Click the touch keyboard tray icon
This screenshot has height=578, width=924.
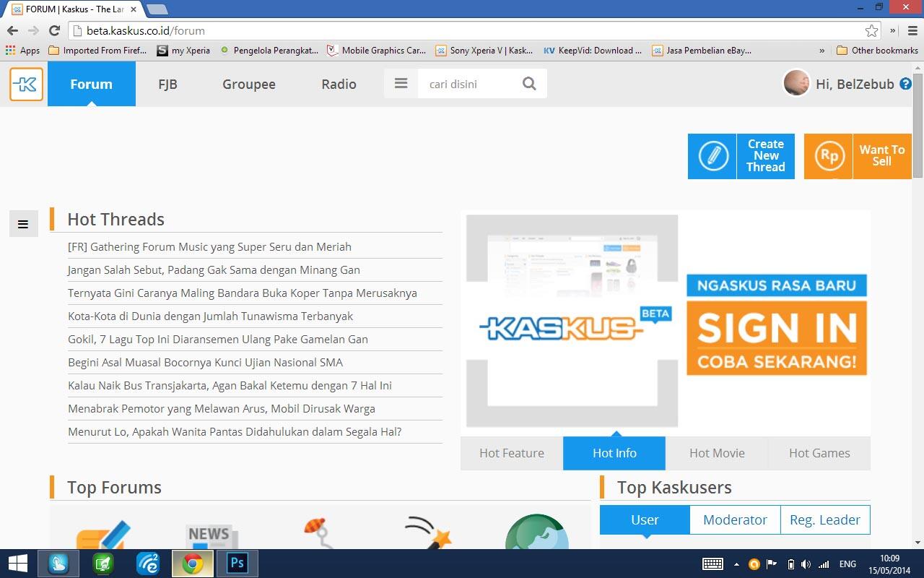pos(712,564)
